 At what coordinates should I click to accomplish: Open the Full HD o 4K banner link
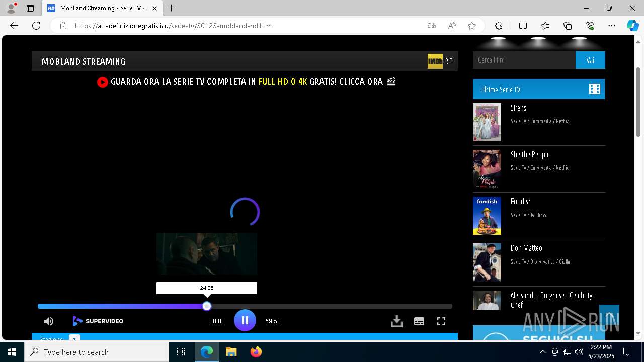[283, 82]
